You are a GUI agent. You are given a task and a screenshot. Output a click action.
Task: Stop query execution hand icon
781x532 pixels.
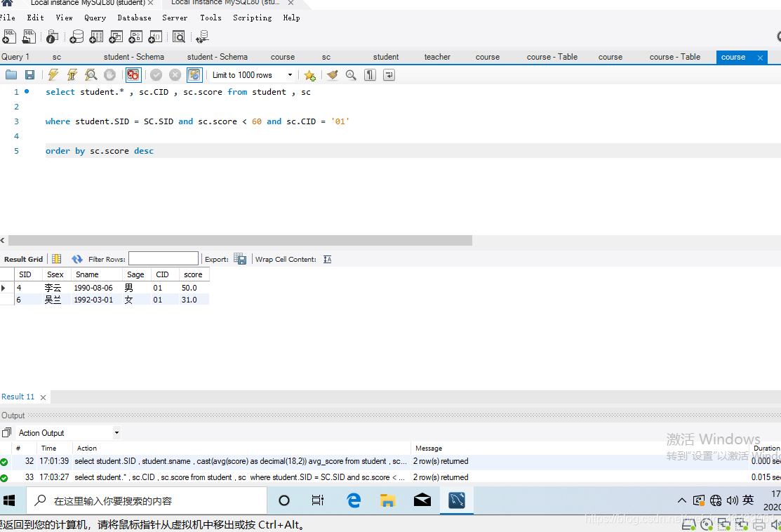[x=109, y=74]
